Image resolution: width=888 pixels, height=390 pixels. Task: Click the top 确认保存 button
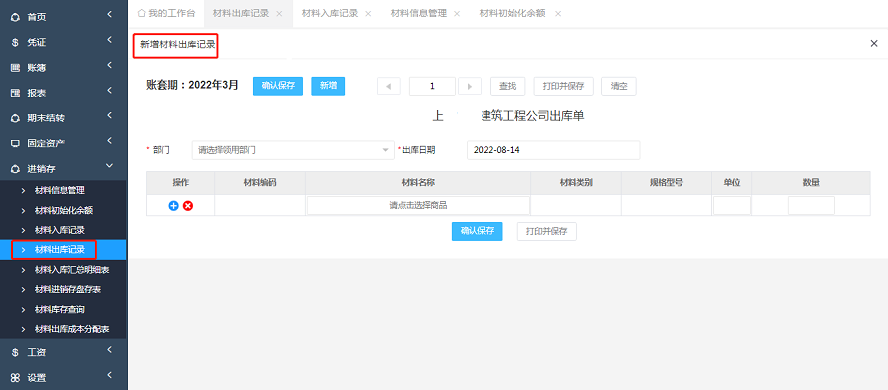pos(278,86)
